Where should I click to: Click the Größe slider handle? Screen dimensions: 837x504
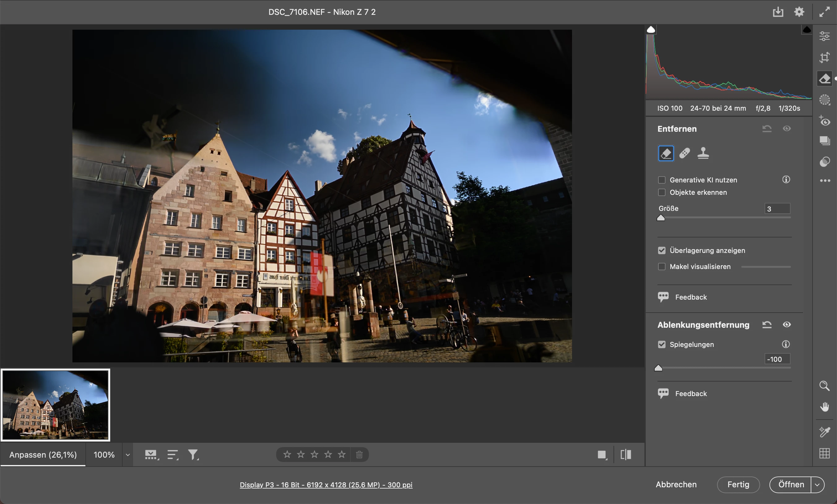[x=661, y=218]
